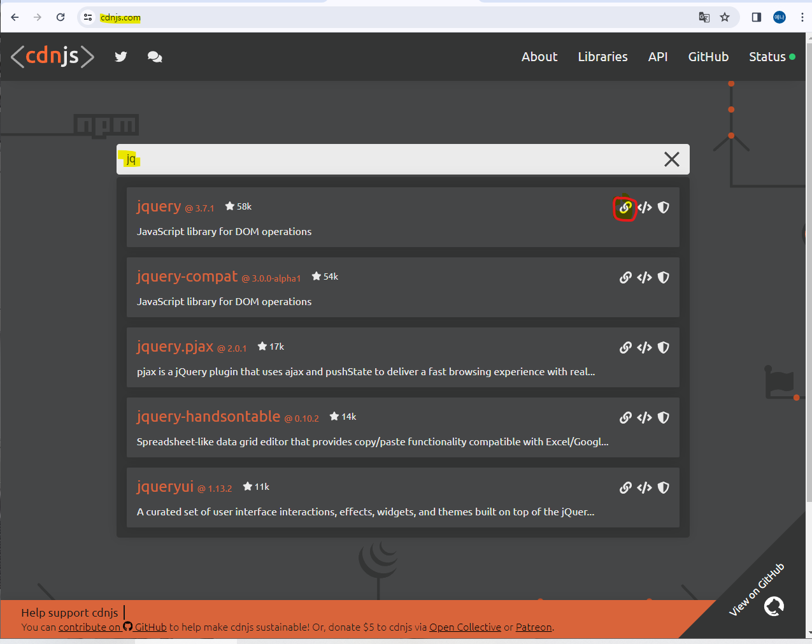Reload the current page
Image resolution: width=812 pixels, height=644 pixels.
click(61, 17)
